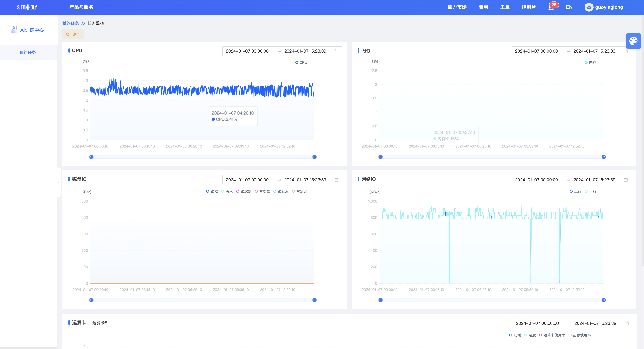Open the network IO calendar icon
The image size is (644, 349).
pyautogui.click(x=626, y=180)
